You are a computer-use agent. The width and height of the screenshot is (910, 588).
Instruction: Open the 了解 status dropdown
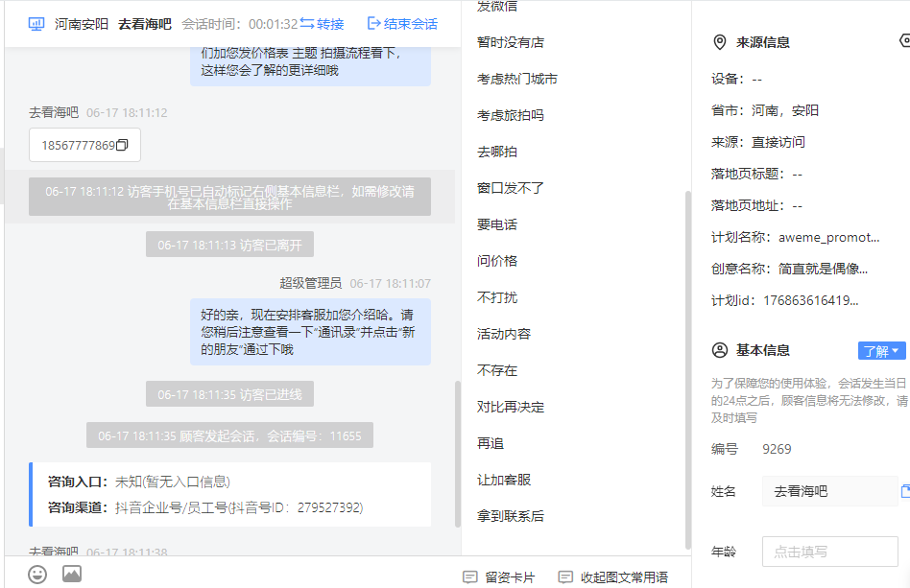881,351
